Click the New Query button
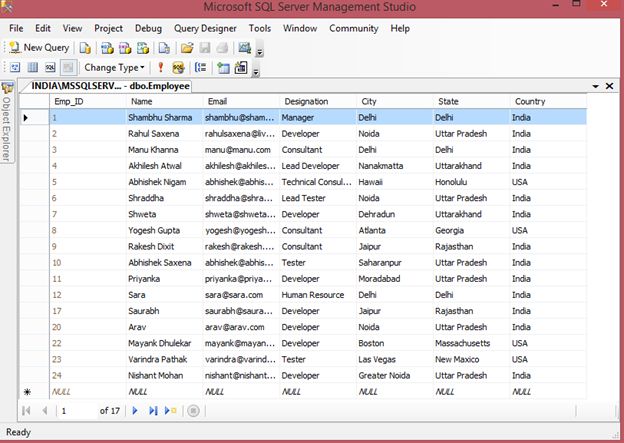The height and width of the screenshot is (443, 624). click(x=39, y=47)
